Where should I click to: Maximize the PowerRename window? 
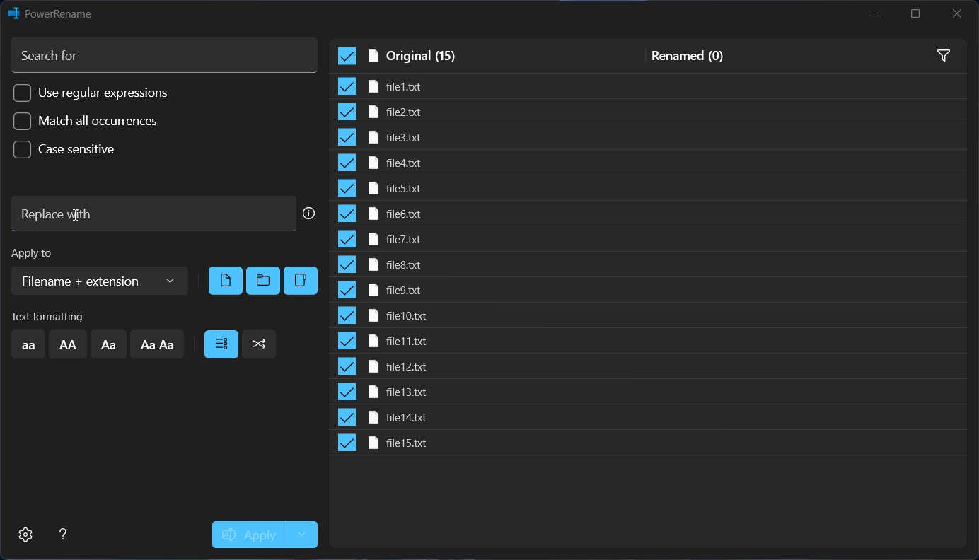915,13
